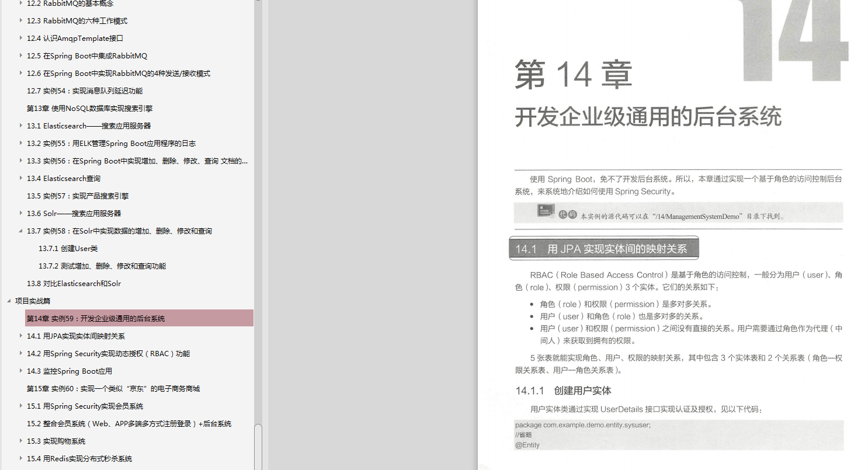Click code line package com.example.demo.entity.sysuser
The width and height of the screenshot is (868, 470).
(x=583, y=425)
